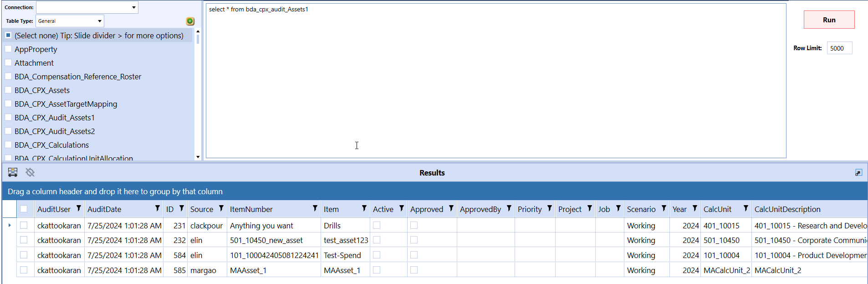Click the Scenario column filter icon
Screen dimensions: 868x284
[664, 208]
